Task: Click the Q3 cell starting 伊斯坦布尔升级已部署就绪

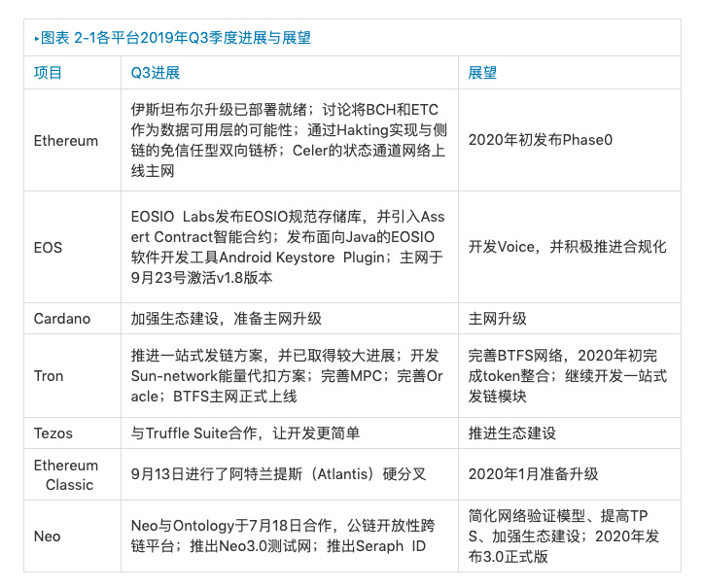Action: 289,140
